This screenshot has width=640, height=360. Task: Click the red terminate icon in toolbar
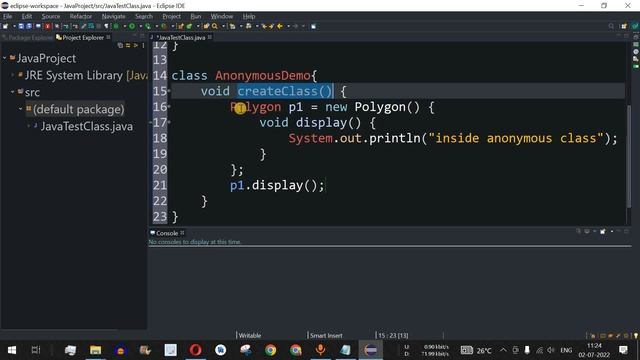coord(47,26)
